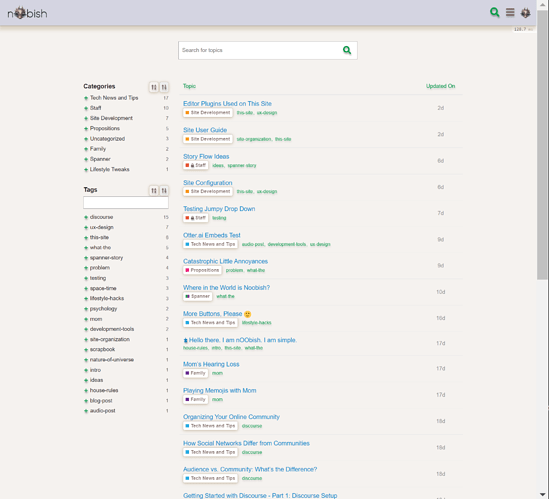Open the user avatar menu in header
The height and width of the screenshot is (499, 549).
tap(526, 13)
